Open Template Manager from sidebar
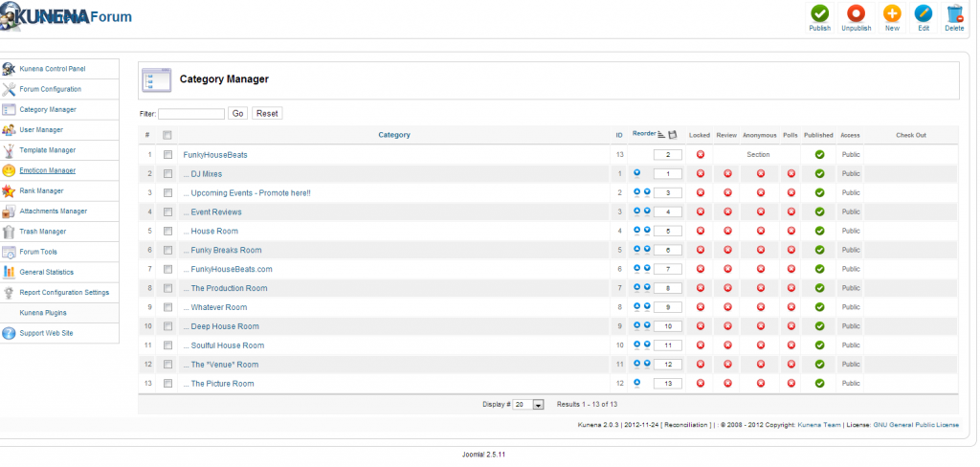Image resolution: width=980 pixels, height=467 pixels. (48, 150)
